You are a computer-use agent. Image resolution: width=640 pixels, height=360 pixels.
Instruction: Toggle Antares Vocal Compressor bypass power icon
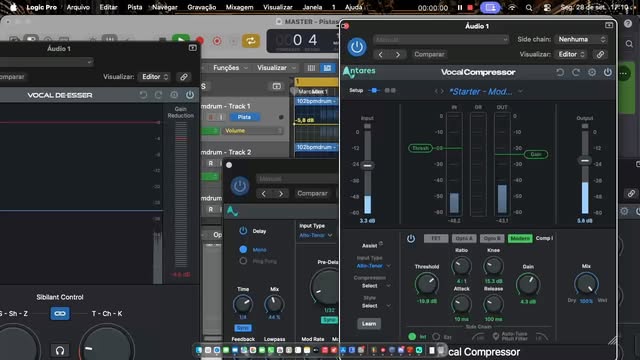pos(608,72)
